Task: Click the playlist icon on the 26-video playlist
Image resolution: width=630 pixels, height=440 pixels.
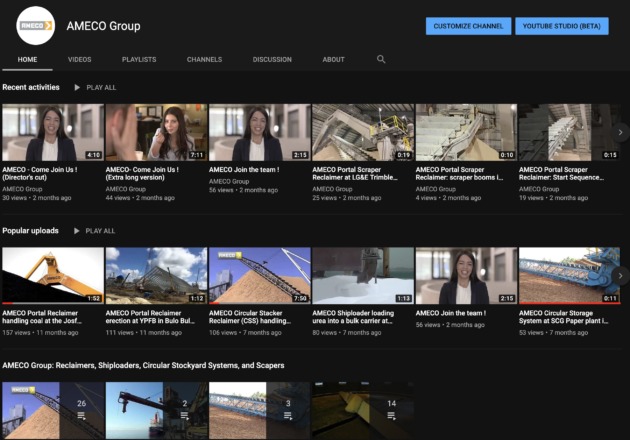Action: pos(82,415)
